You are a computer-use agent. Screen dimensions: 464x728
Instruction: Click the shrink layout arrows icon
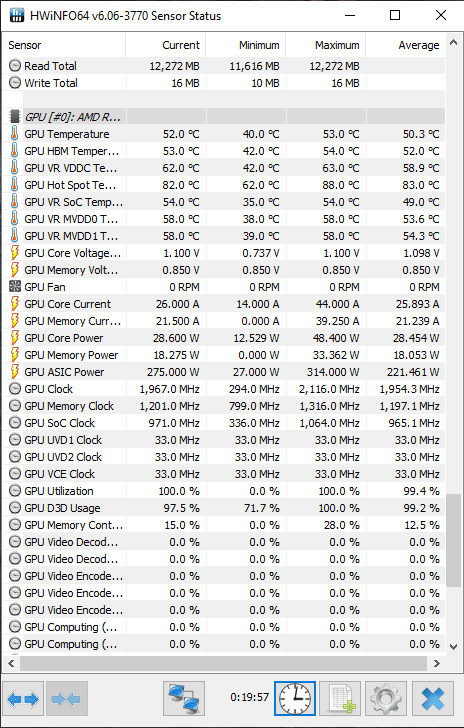pyautogui.click(x=66, y=698)
